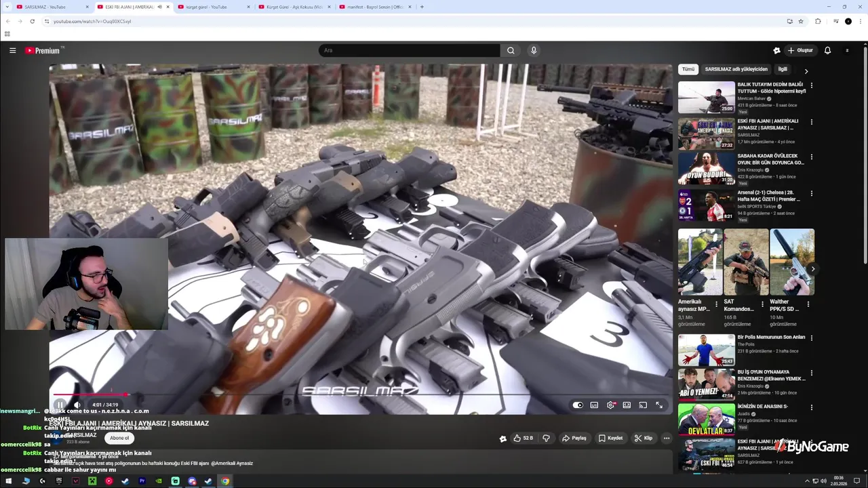Viewport: 868px width, 488px height.
Task: Open SABAHA KADAR ÖVÜLECEK OYUN video title
Action: tap(770, 159)
